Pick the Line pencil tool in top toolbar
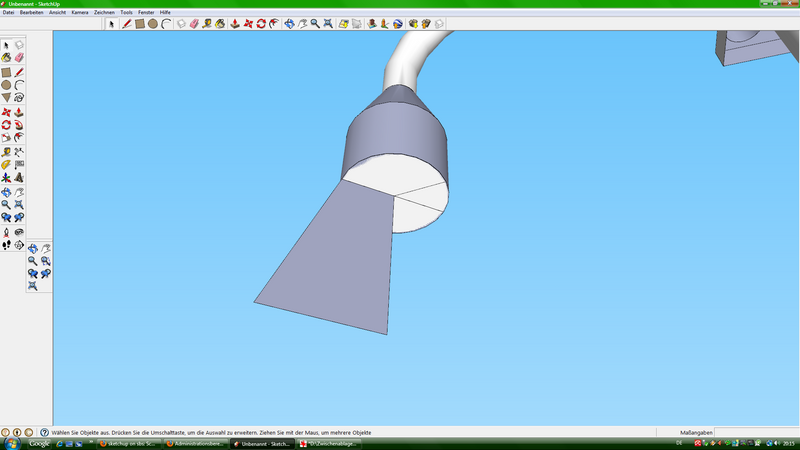The width and height of the screenshot is (800, 450). [127, 23]
